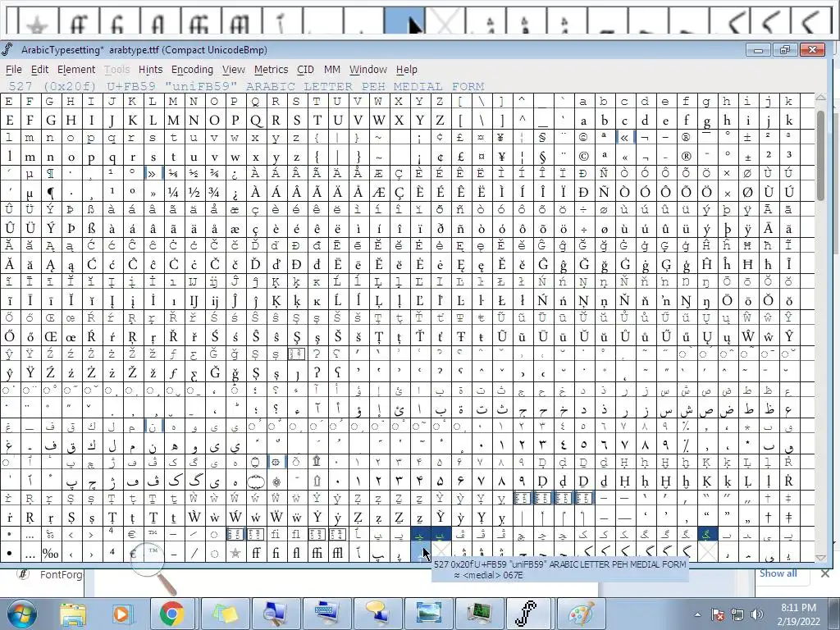Click the glyph info line showing U+FB59
The width and height of the screenshot is (840, 630).
(x=246, y=86)
